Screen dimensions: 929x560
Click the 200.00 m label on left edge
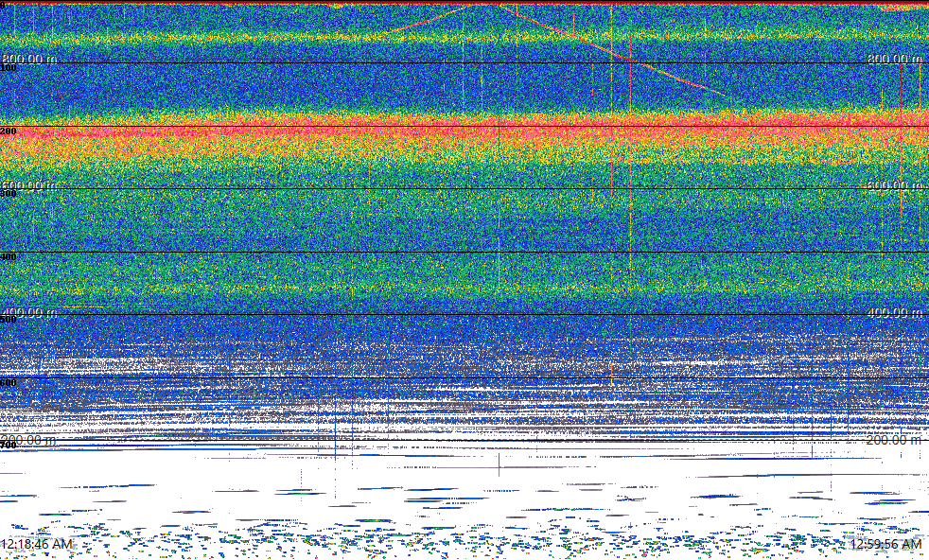[29, 440]
